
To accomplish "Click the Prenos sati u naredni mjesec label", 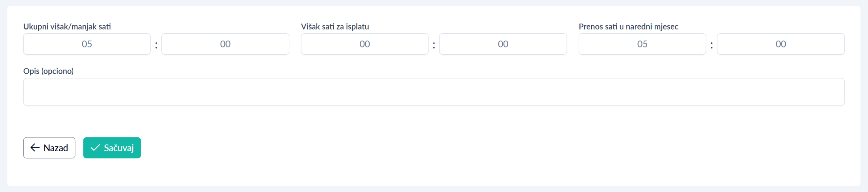I will point(628,26).
